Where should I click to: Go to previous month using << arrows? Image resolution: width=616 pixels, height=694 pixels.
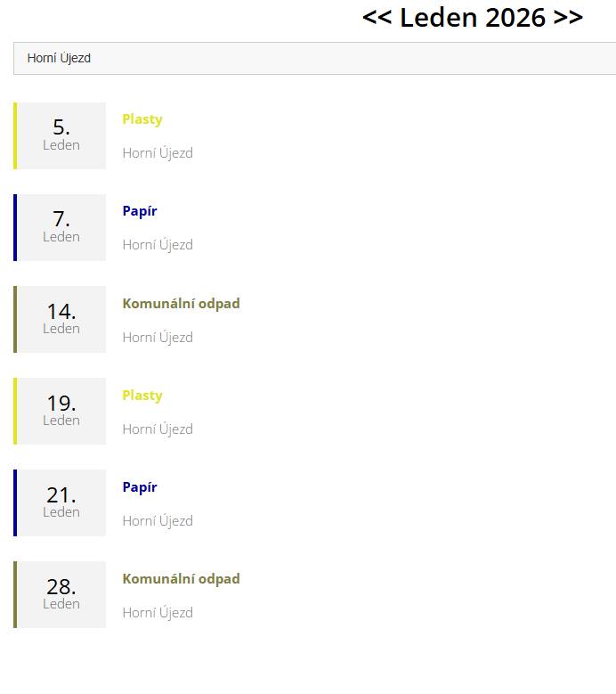pyautogui.click(x=377, y=18)
